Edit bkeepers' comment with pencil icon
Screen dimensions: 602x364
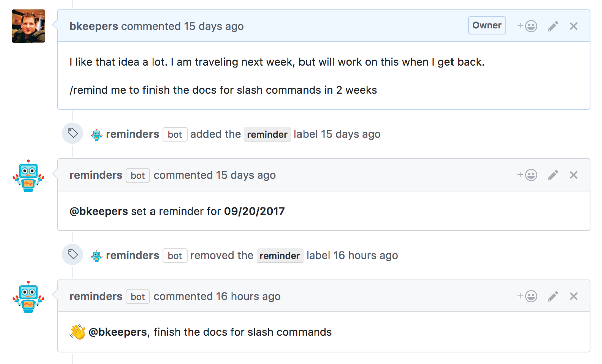[553, 26]
